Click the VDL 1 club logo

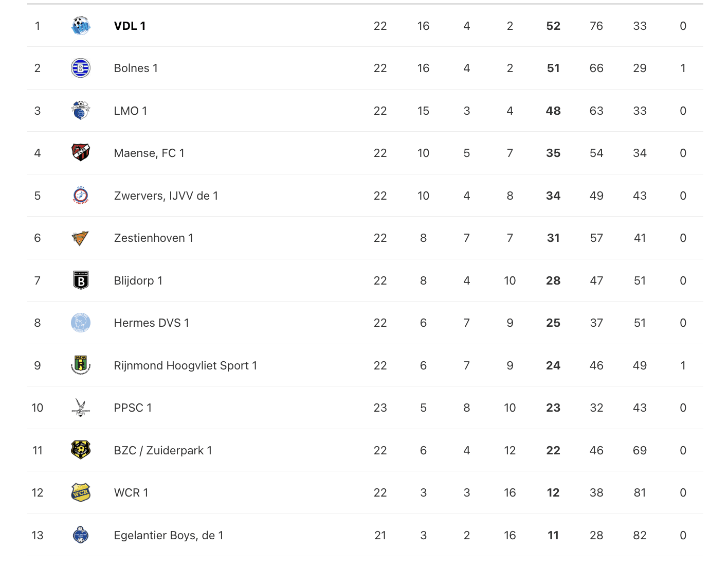click(81, 26)
